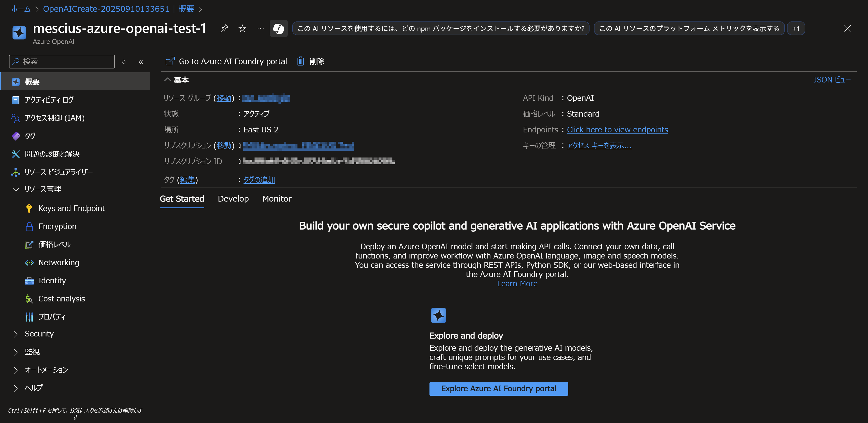Click the Keys and Endpoint key icon
Viewport: 868px width, 423px height.
click(29, 209)
